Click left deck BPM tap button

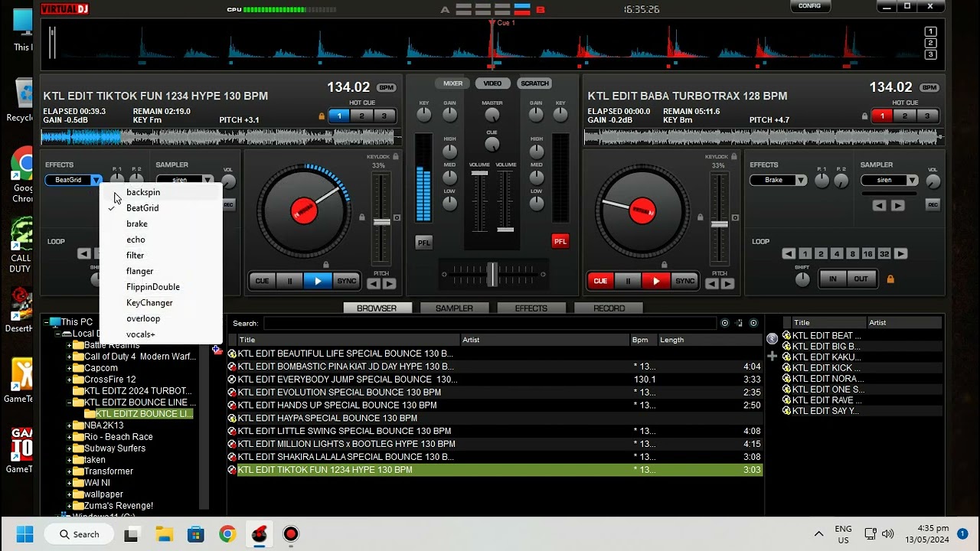pyautogui.click(x=387, y=88)
